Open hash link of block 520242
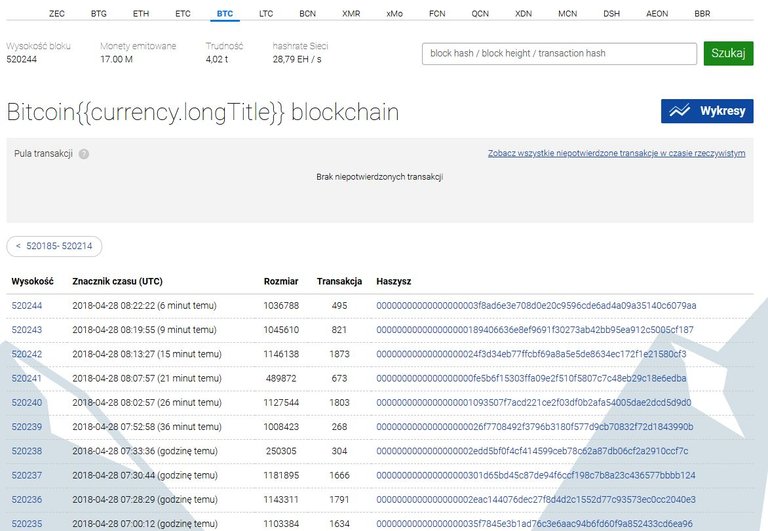768x531 pixels. point(531,354)
